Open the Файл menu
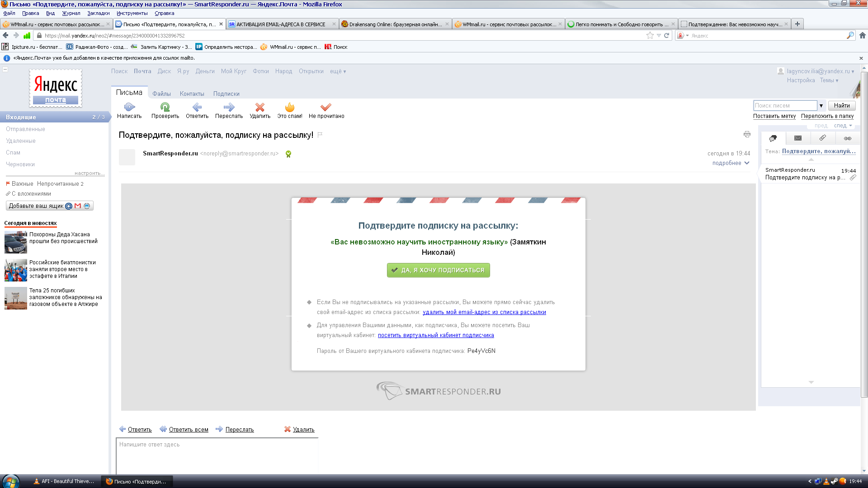The image size is (868, 488). [x=9, y=13]
